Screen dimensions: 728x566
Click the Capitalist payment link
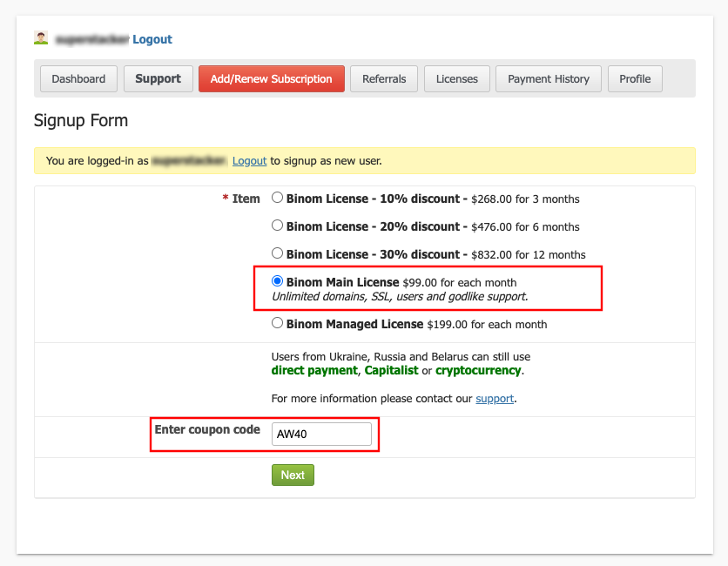click(x=393, y=370)
